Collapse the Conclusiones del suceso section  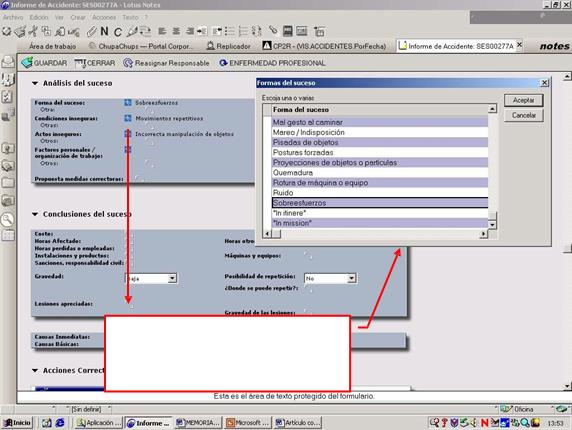click(35, 214)
